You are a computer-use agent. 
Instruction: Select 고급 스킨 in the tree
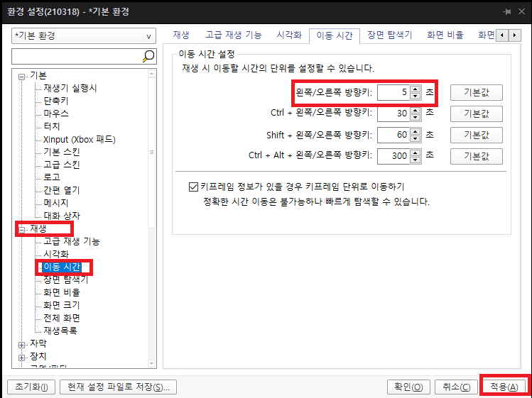point(62,165)
